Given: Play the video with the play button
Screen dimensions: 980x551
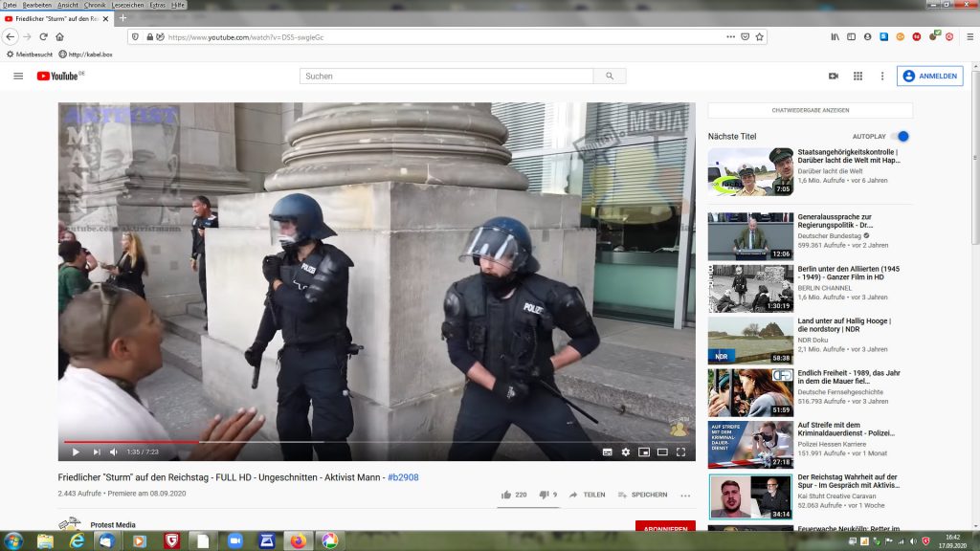Looking at the screenshot, I should click(76, 452).
